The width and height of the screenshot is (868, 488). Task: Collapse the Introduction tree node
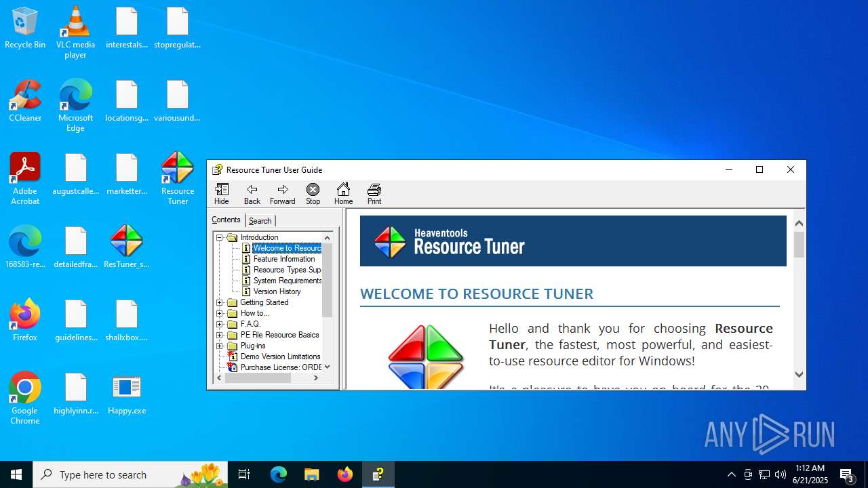pos(220,237)
